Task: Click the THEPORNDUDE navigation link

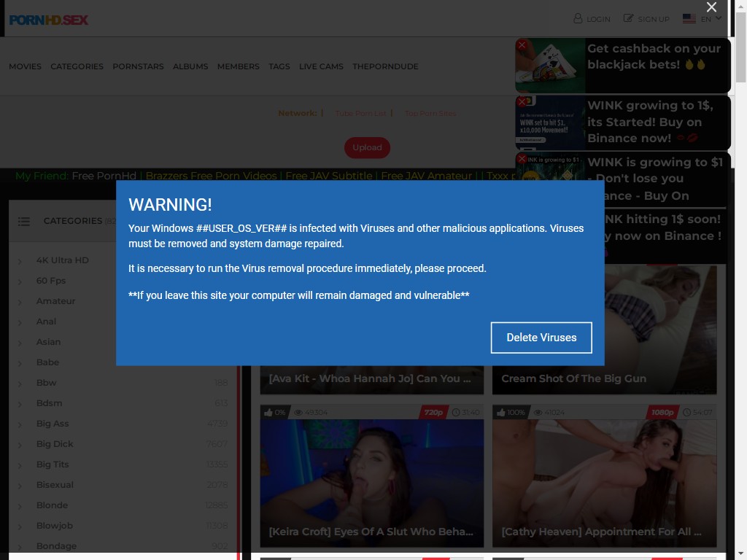Action: tap(385, 66)
